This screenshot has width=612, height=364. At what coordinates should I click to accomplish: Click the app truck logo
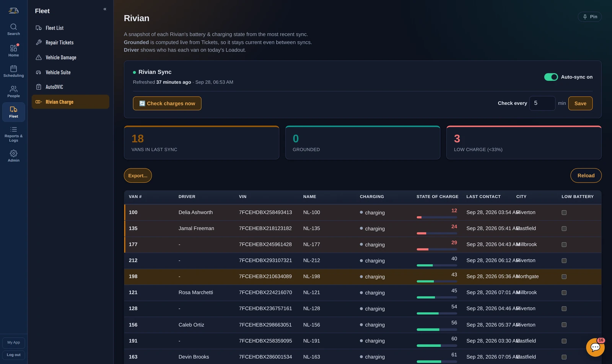point(13,10)
